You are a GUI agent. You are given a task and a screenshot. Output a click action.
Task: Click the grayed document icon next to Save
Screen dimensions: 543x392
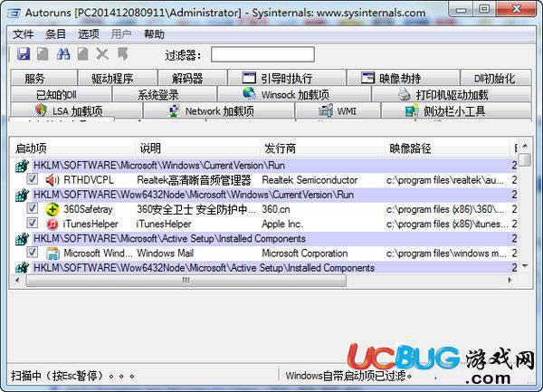point(43,54)
